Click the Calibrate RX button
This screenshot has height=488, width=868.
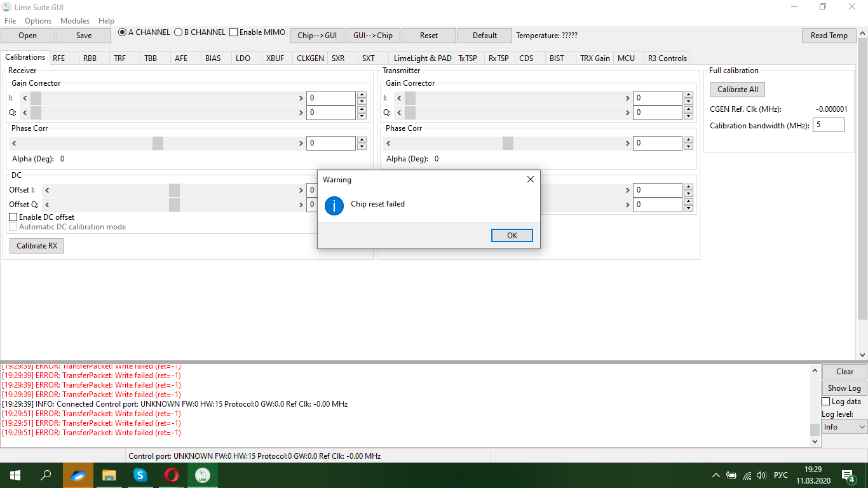37,246
